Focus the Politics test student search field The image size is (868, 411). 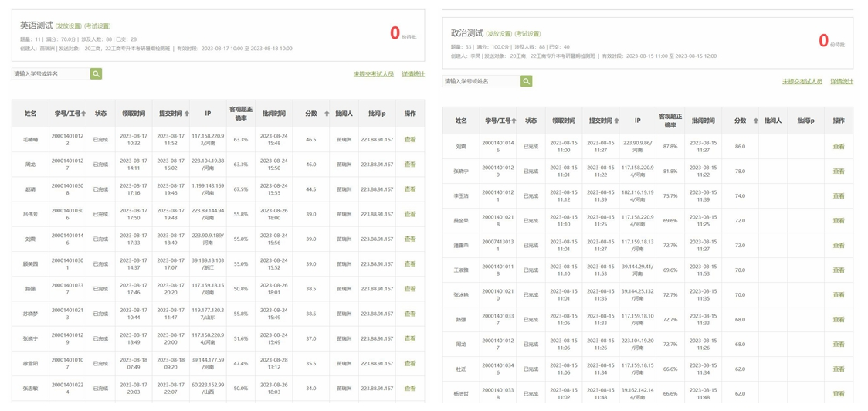pos(481,81)
